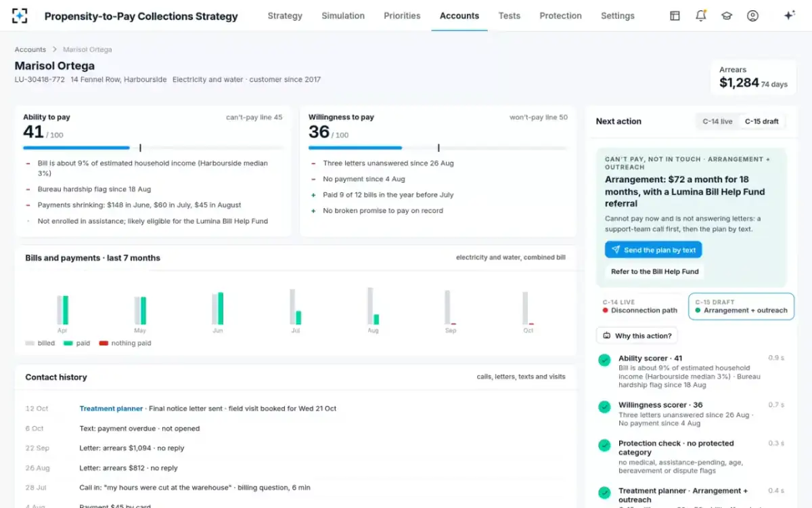Click 'Bureau hardship flag since 18 Aug' in the Ability card
Viewport: 812px width, 508px height.
pyautogui.click(x=94, y=189)
